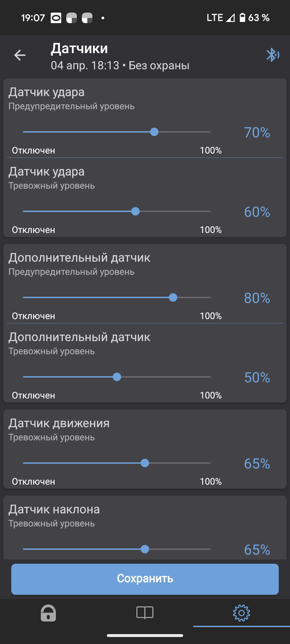This screenshot has height=644, width=290.
Task: Open the lock security tab
Action: click(48, 613)
